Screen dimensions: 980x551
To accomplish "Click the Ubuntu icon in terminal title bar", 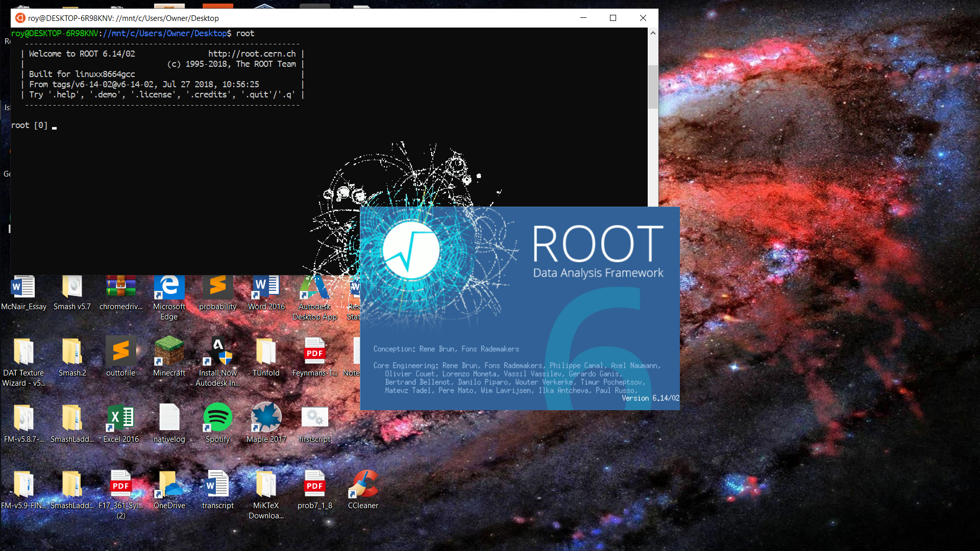I will point(20,18).
